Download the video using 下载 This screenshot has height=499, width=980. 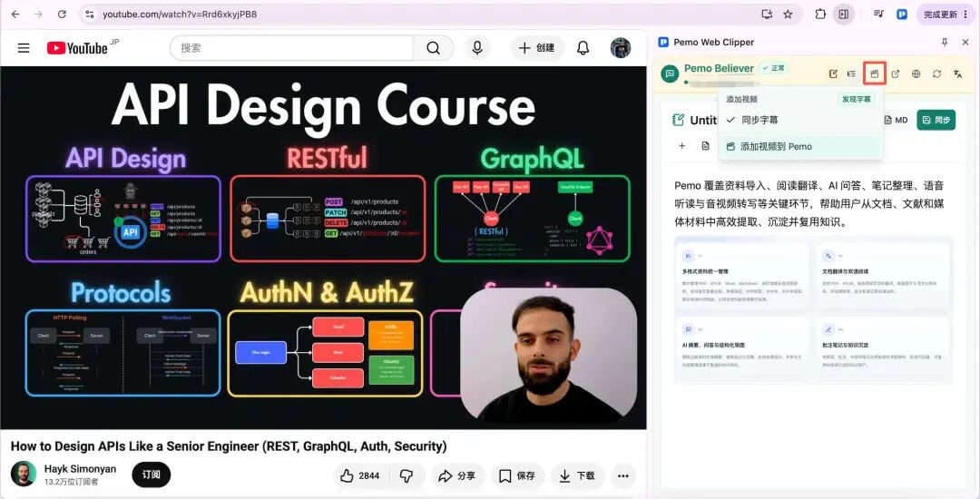(x=577, y=476)
